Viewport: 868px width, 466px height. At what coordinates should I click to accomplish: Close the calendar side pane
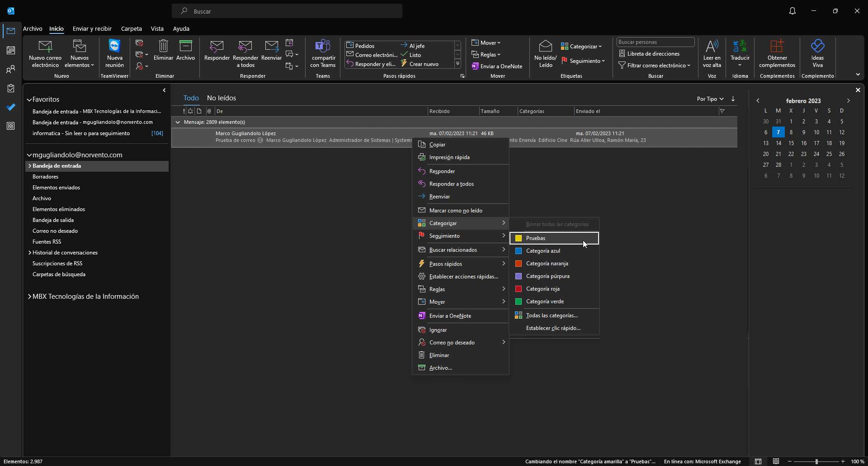858,90
